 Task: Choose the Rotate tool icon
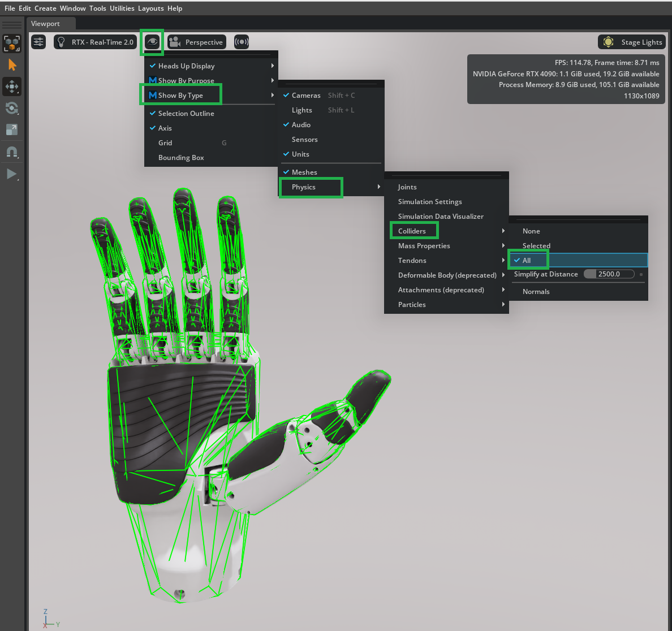click(x=12, y=108)
